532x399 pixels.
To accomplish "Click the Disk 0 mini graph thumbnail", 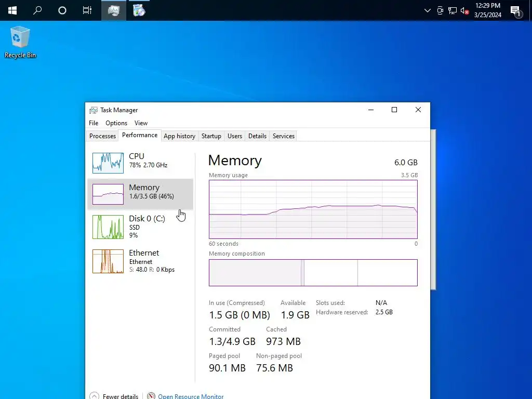I will 108,227.
